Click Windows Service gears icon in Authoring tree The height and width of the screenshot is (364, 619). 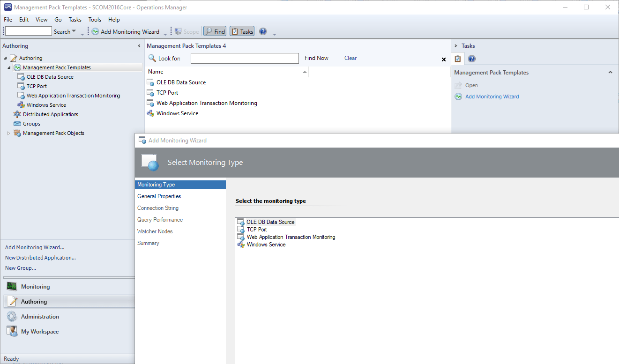point(21,105)
